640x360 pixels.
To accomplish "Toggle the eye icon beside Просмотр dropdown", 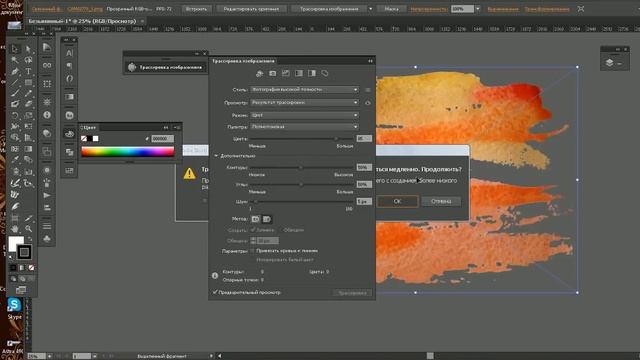I will pyautogui.click(x=368, y=103).
